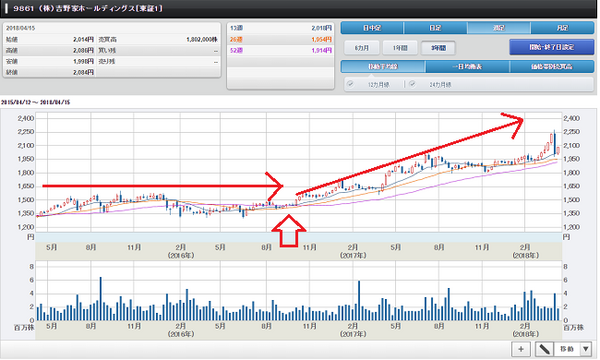Viewport: 600px width, 360px height.
Task: Click the 売買高 volume 1,802,000株
Action: tap(202, 39)
